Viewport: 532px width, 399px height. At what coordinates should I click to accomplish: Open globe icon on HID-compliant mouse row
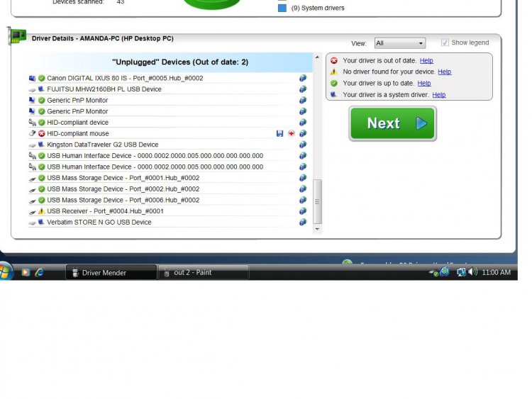(303, 133)
